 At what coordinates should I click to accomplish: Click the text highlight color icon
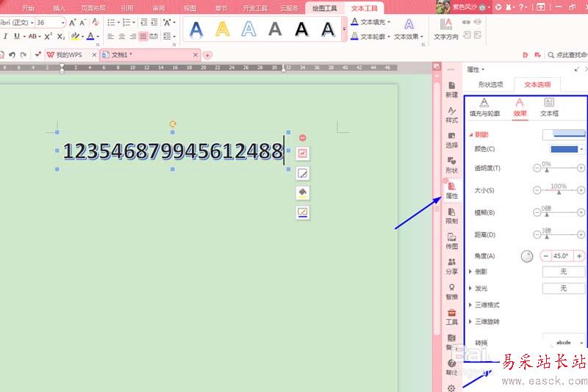(75, 36)
